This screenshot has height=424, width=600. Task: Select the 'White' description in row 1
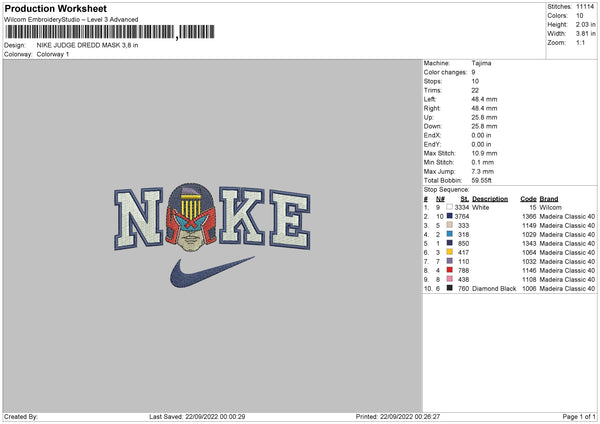point(480,207)
